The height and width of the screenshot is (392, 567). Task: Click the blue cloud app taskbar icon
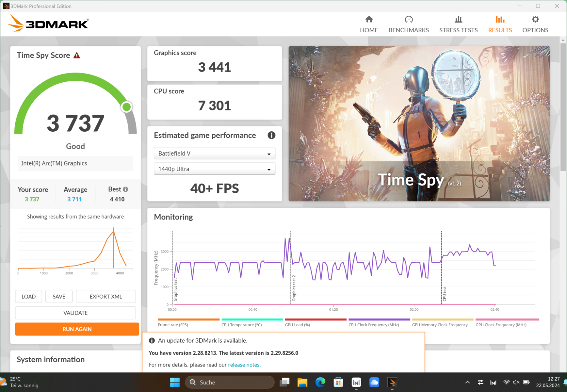tap(374, 382)
